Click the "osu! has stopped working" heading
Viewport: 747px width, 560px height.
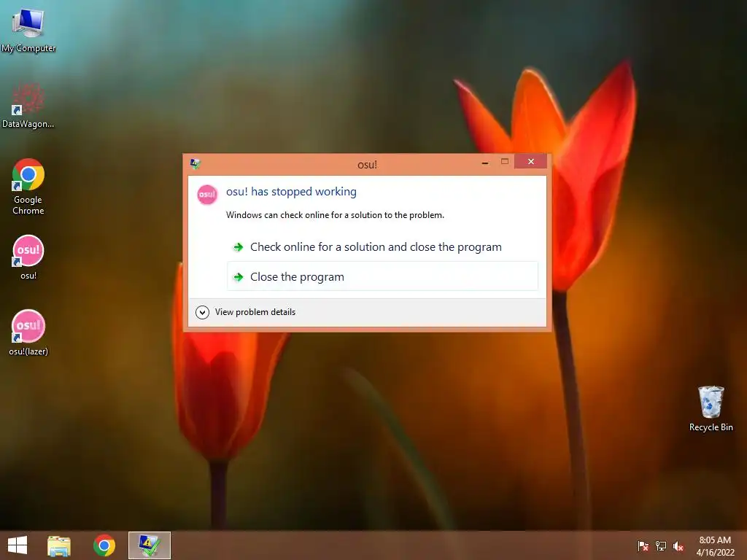tap(291, 192)
